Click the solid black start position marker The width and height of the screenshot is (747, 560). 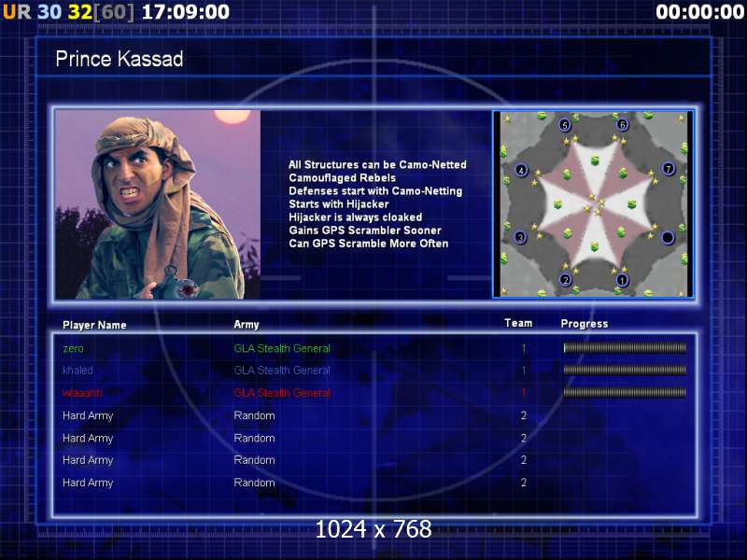tap(668, 237)
